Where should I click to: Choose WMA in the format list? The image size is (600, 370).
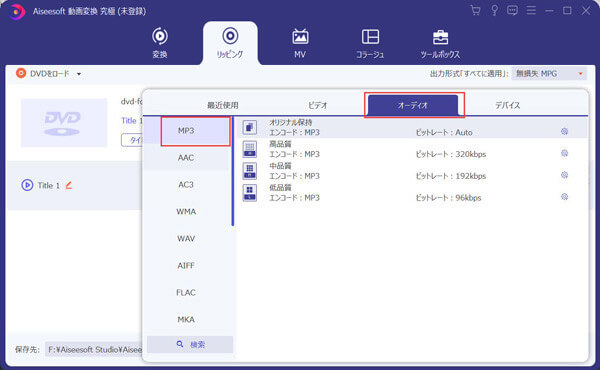[x=186, y=212]
